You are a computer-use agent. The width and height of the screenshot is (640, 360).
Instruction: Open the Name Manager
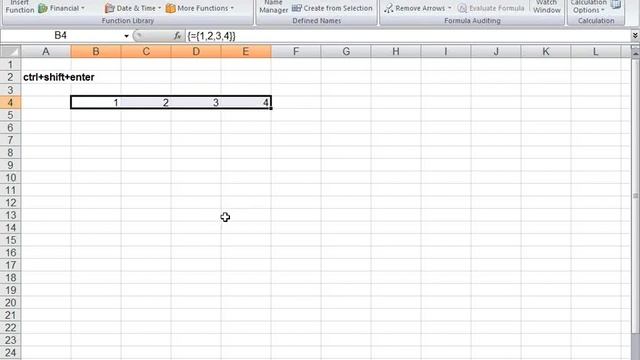click(273, 7)
